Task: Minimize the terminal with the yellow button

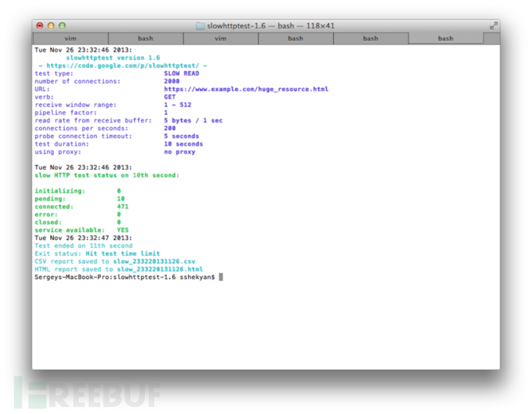Action: (51, 25)
